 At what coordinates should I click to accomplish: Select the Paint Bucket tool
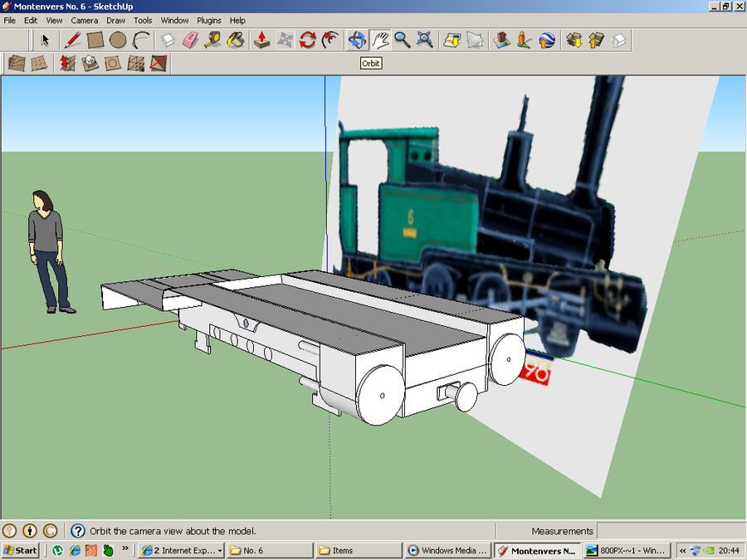pos(236,40)
